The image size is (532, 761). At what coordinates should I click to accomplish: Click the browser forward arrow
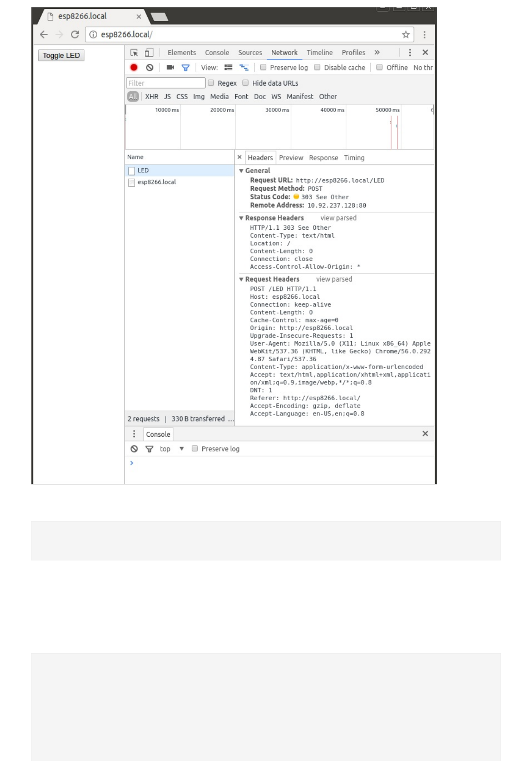[59, 35]
